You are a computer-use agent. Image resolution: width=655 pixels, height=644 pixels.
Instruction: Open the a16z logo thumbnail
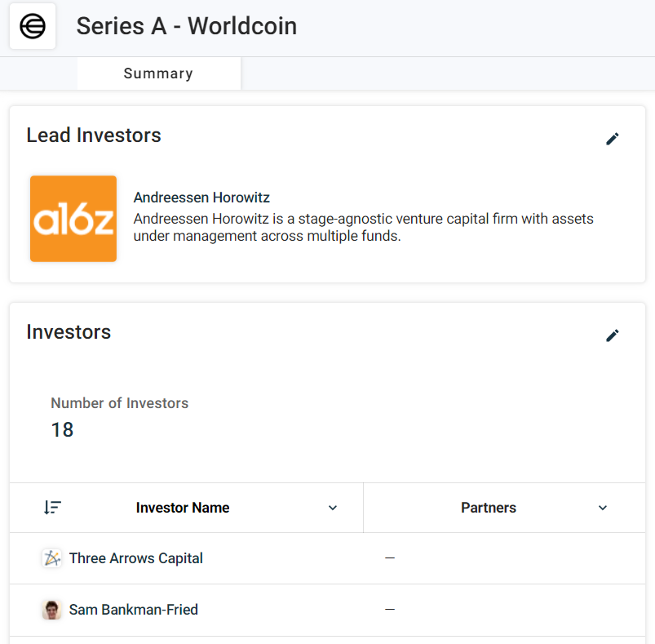click(73, 219)
